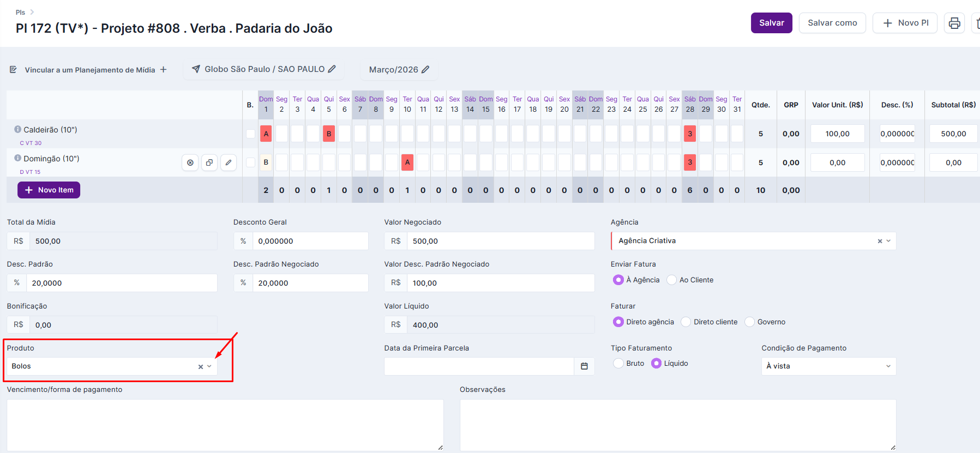Expand the Produto dropdown arrow

pyautogui.click(x=209, y=366)
